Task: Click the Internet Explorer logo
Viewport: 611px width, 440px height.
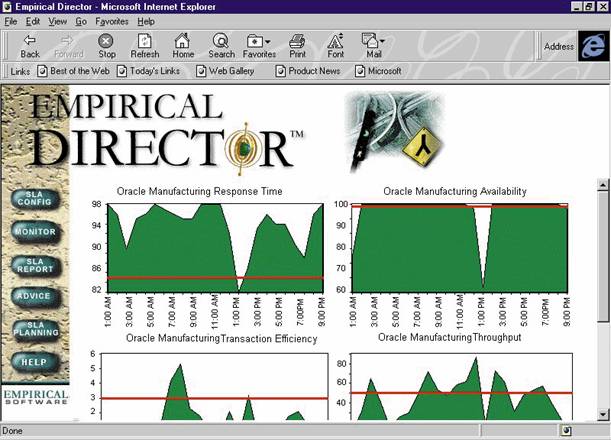Action: 593,46
